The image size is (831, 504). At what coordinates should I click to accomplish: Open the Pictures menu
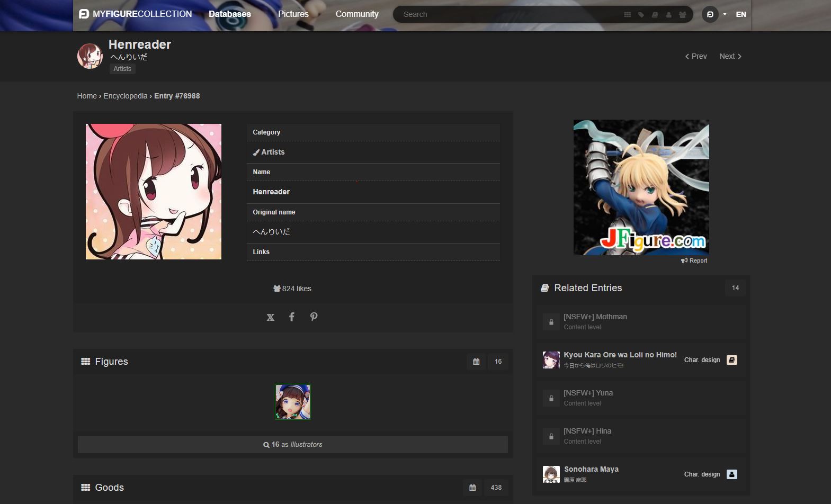pos(293,14)
